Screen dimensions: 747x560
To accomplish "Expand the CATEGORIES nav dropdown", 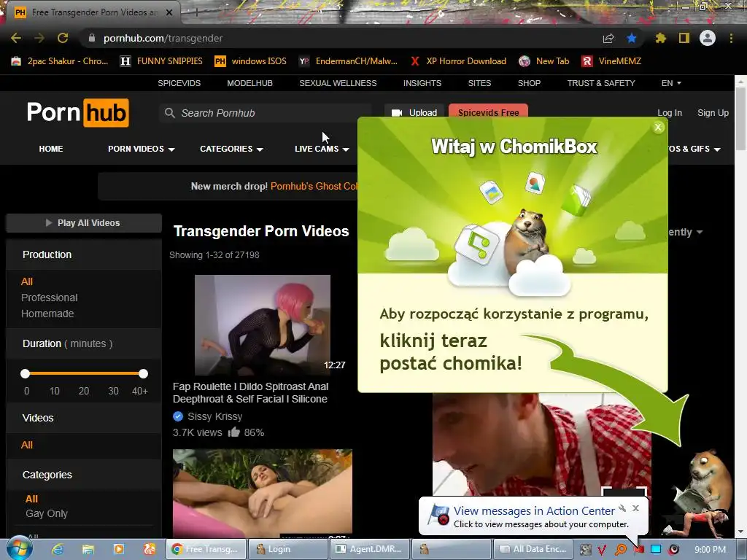I will (231, 149).
